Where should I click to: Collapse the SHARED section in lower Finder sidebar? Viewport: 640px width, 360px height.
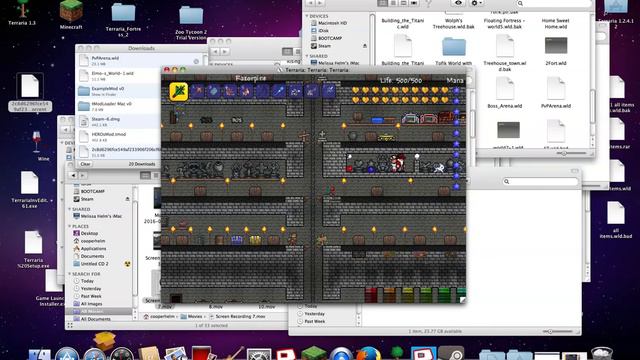point(69,209)
